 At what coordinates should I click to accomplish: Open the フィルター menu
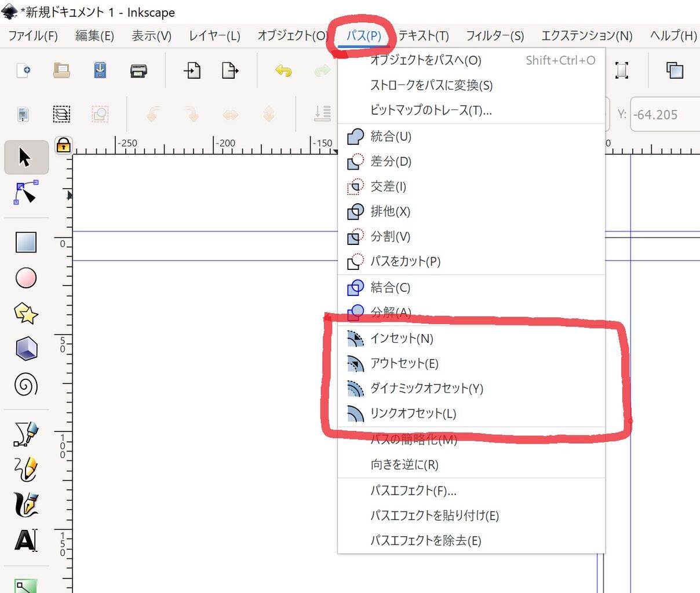click(x=494, y=35)
